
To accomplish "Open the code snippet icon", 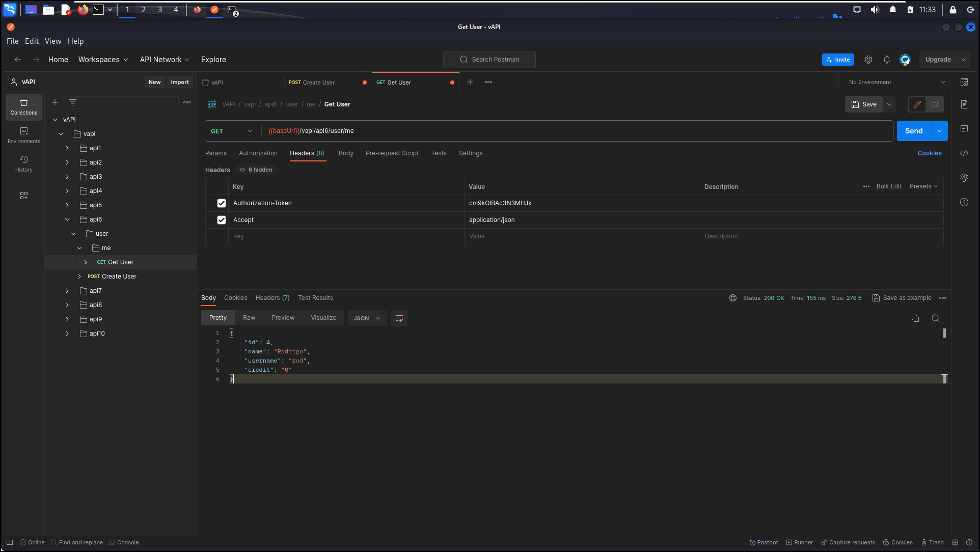I will point(964,153).
